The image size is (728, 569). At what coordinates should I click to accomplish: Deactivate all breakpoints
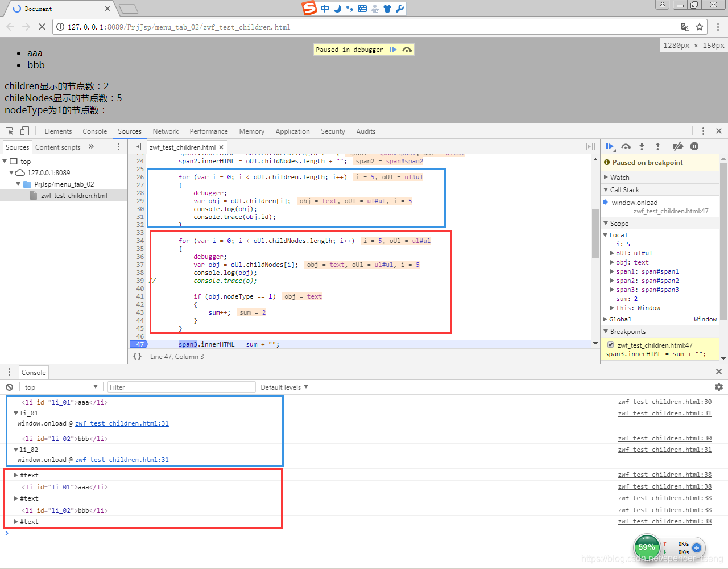(678, 146)
